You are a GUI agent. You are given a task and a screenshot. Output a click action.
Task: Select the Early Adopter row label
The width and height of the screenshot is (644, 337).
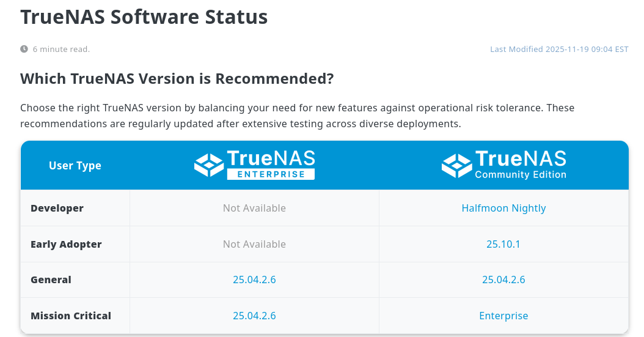pyautogui.click(x=66, y=244)
